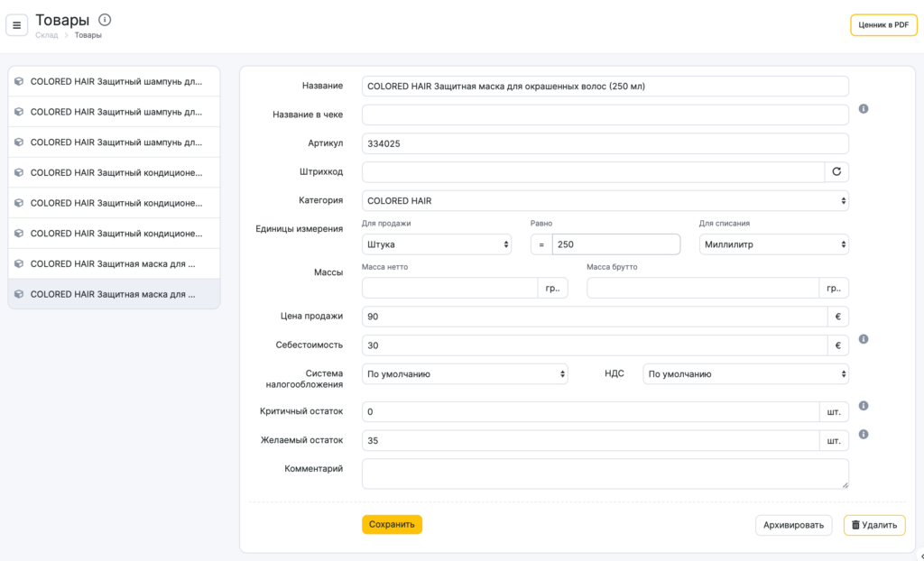
Task: Select the last product in the sidebar list
Action: pos(114,294)
